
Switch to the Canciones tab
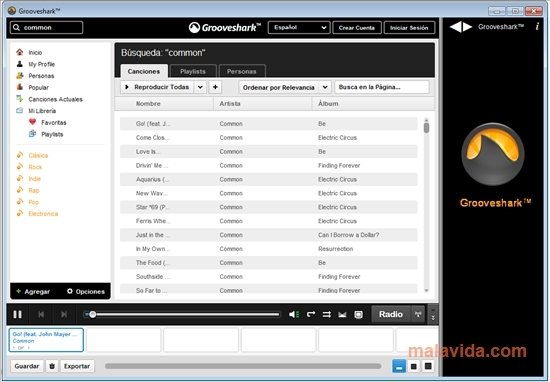point(144,71)
